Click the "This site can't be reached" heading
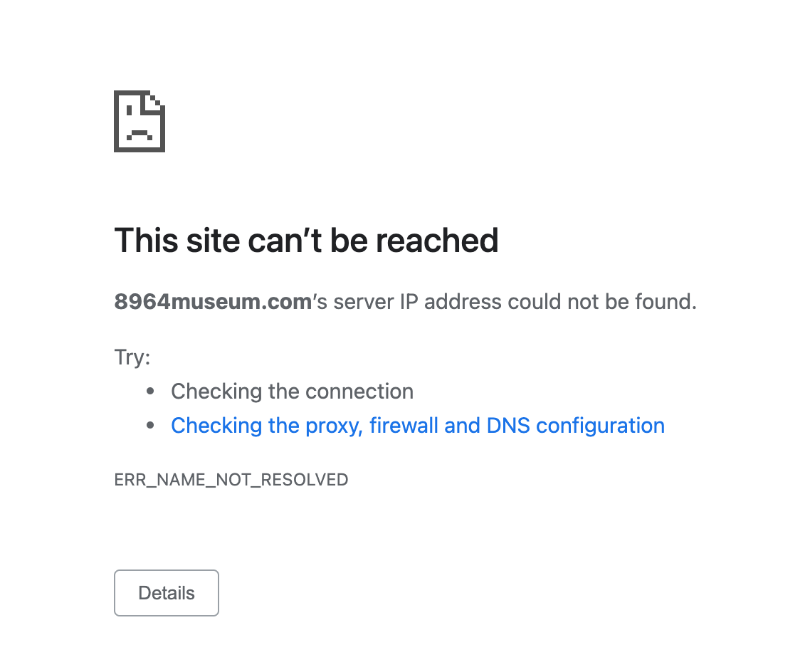The height and width of the screenshot is (672, 810). coord(306,241)
